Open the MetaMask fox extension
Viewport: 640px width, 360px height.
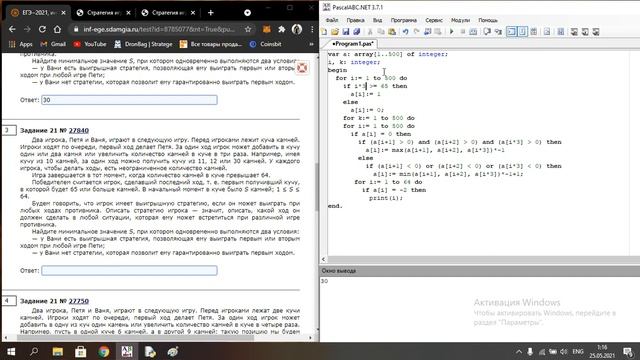point(267,29)
